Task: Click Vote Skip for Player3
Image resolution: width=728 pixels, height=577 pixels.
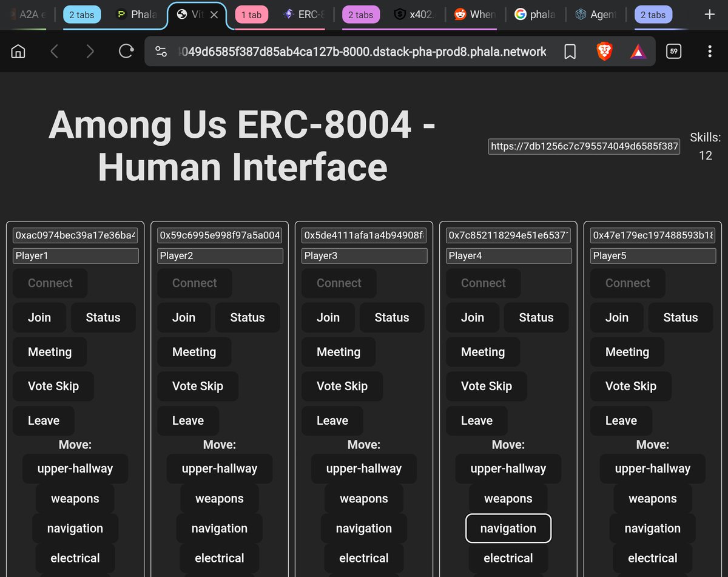Action: [x=342, y=386]
